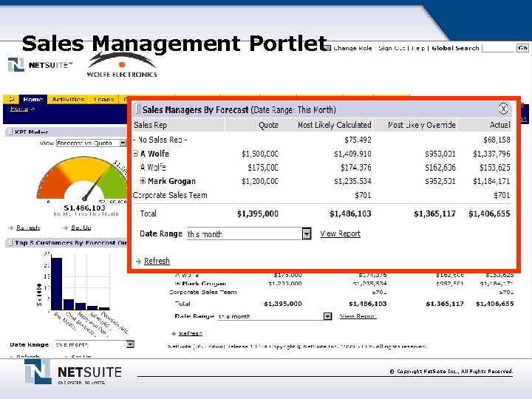Click the KPI value $1,486,103
532x399 pixels.
pyautogui.click(x=84, y=208)
